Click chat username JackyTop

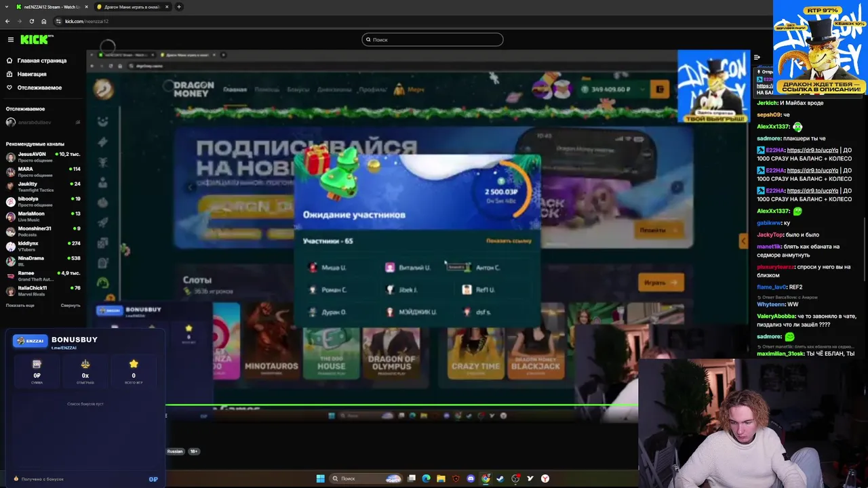coord(770,235)
